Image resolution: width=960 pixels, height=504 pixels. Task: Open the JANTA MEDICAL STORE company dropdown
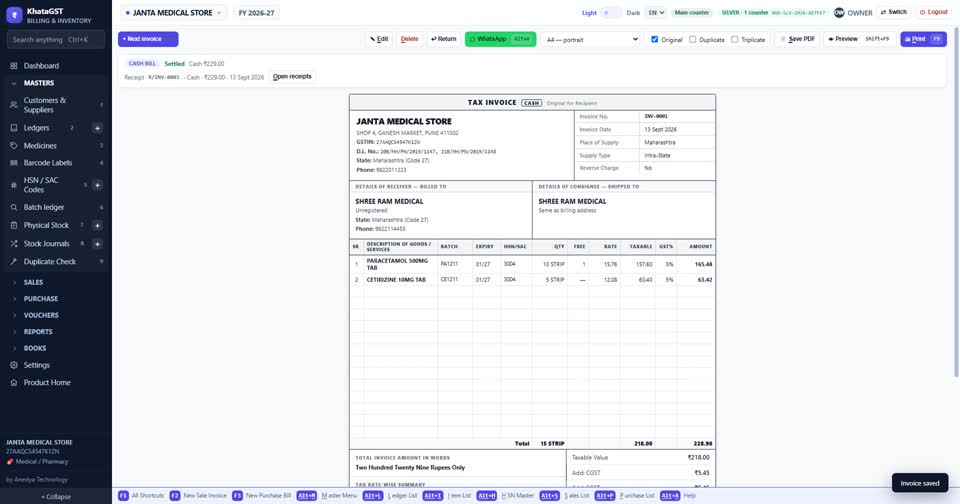[x=173, y=13]
